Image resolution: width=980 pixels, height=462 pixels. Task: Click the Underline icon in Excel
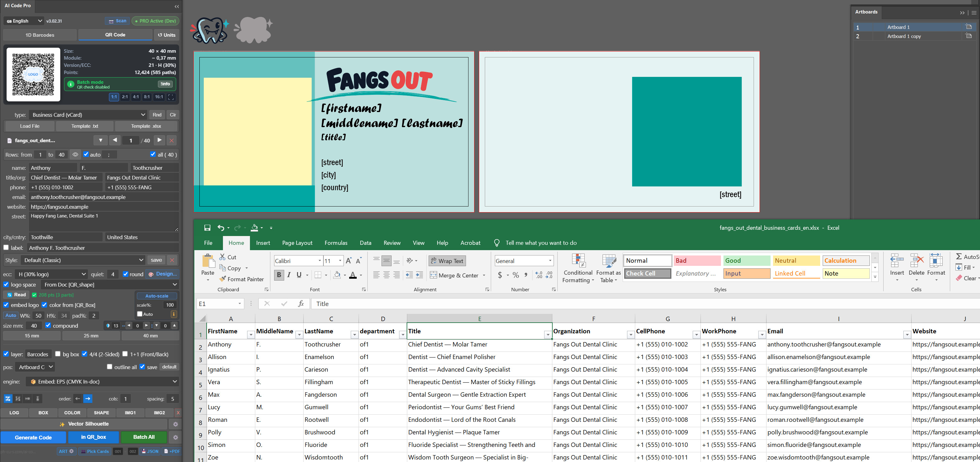click(x=299, y=275)
